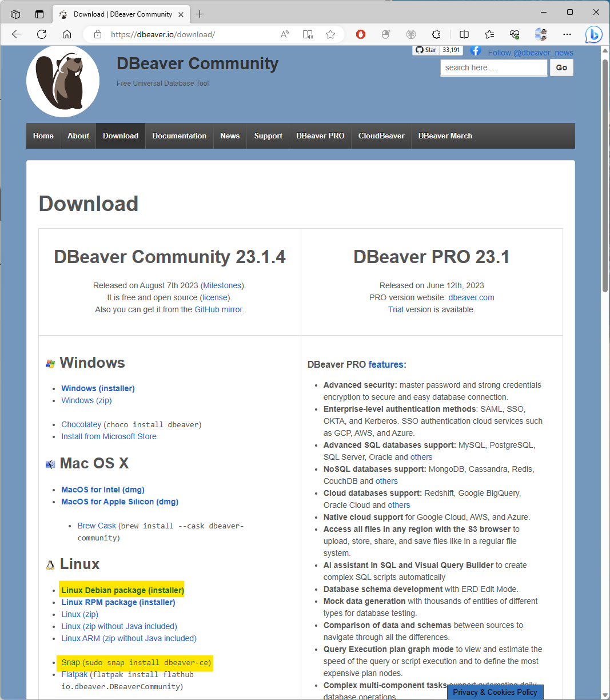Open the Privacy & Cookies Policy button
610x700 pixels.
click(x=495, y=692)
